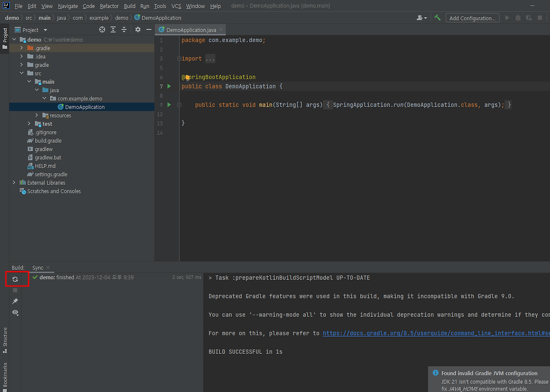The height and width of the screenshot is (392, 550).
Task: Click the Reload Gradle project sync icon
Action: [x=15, y=279]
